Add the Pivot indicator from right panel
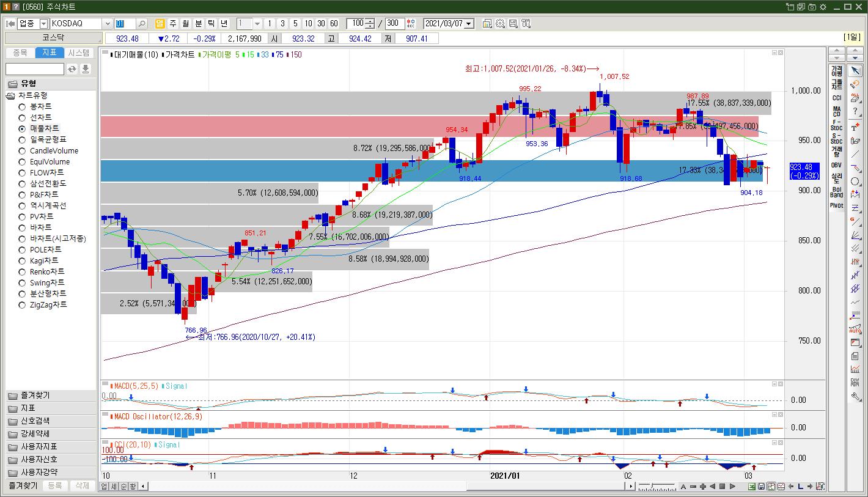The width and height of the screenshot is (868, 497). [x=836, y=206]
